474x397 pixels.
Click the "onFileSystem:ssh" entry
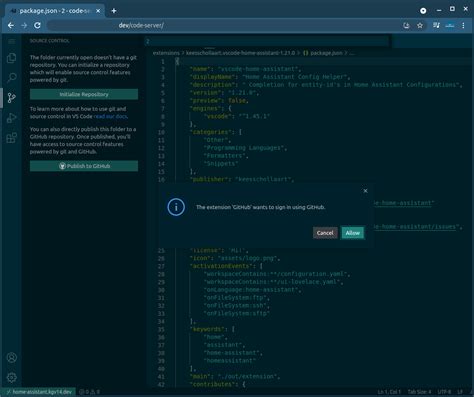tap(237, 306)
